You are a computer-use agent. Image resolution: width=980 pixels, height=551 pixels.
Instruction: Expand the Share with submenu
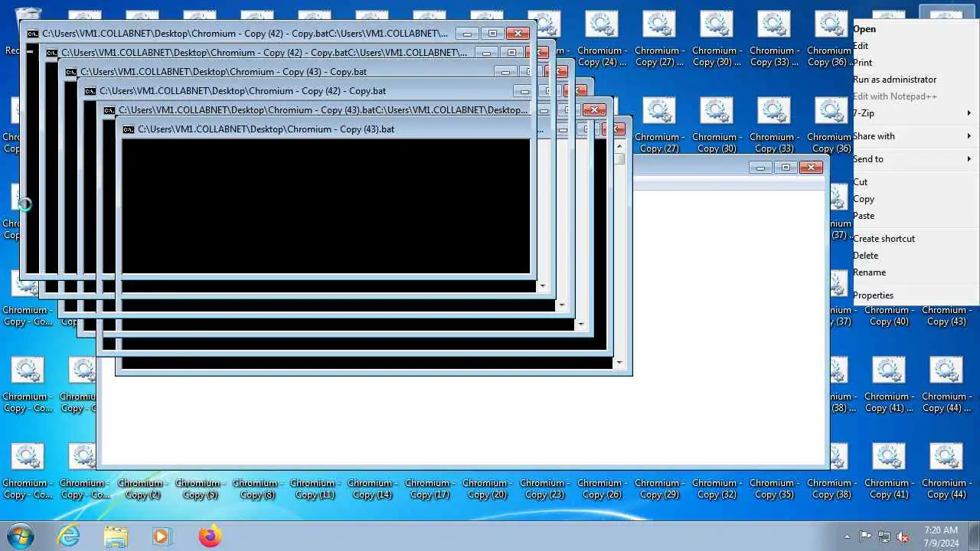[914, 136]
